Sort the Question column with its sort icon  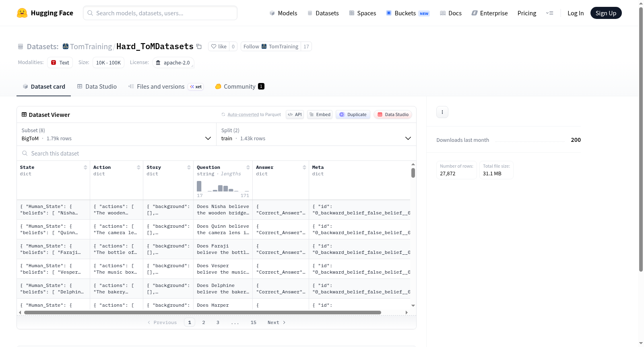(x=248, y=167)
